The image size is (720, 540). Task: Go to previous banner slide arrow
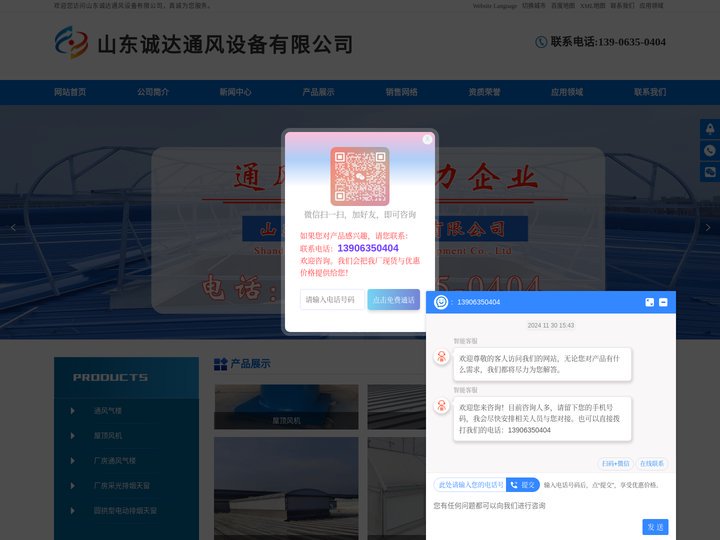pos(13,227)
